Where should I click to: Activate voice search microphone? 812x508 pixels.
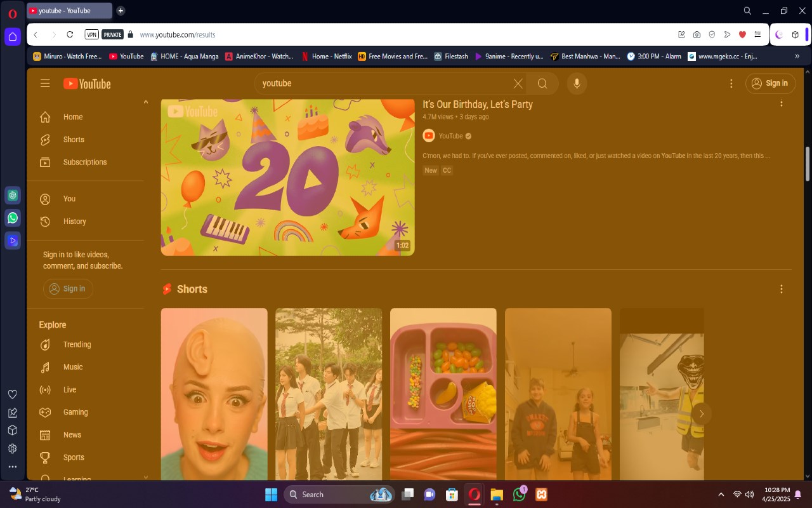(577, 83)
